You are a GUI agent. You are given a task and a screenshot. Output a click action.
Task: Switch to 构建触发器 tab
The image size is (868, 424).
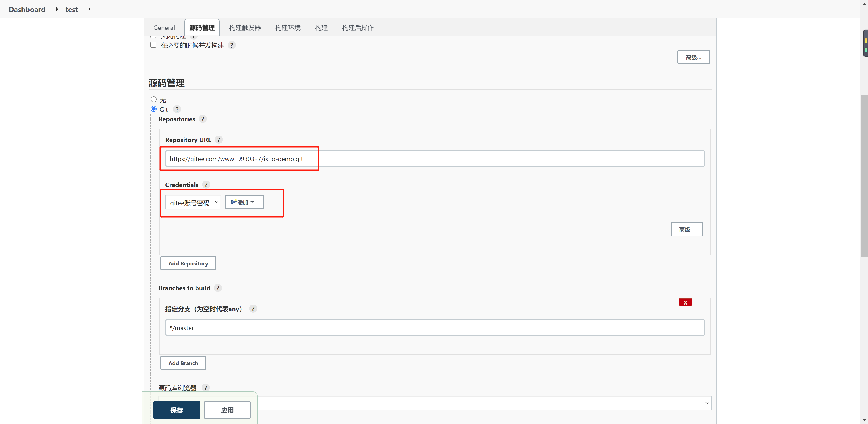tap(245, 28)
